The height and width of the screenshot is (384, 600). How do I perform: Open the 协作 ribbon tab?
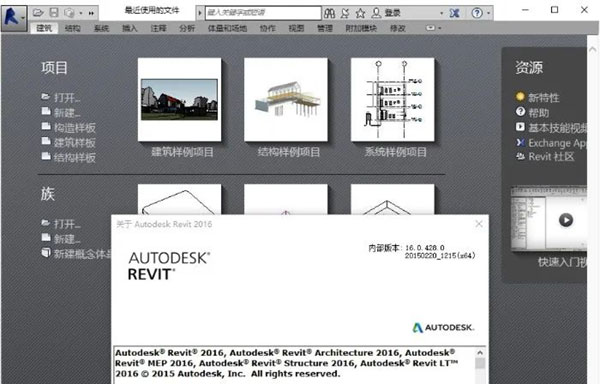267,28
